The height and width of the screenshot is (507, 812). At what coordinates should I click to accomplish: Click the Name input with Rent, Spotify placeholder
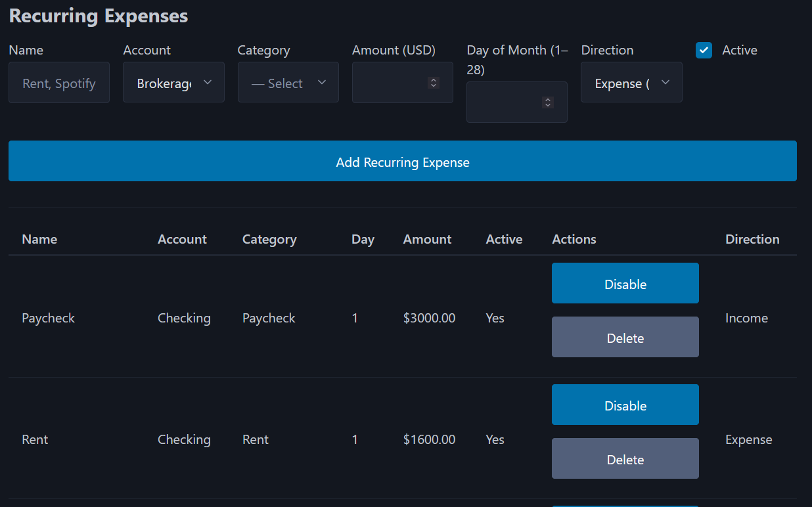[59, 82]
